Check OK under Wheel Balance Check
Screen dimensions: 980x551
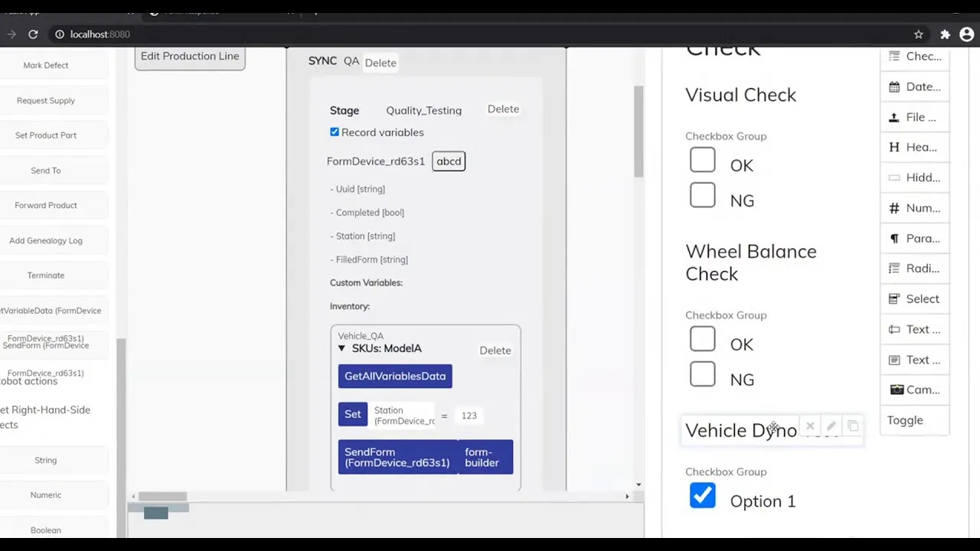[702, 339]
